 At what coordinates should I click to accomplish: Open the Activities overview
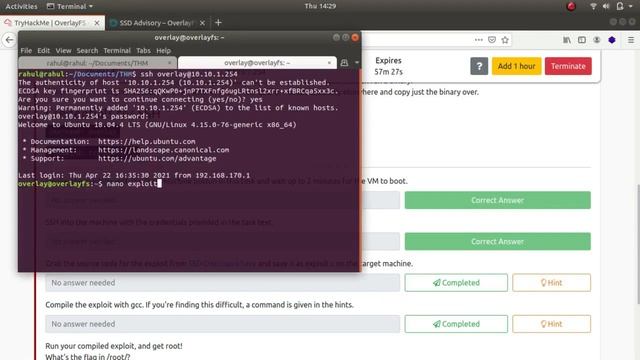(21, 6)
